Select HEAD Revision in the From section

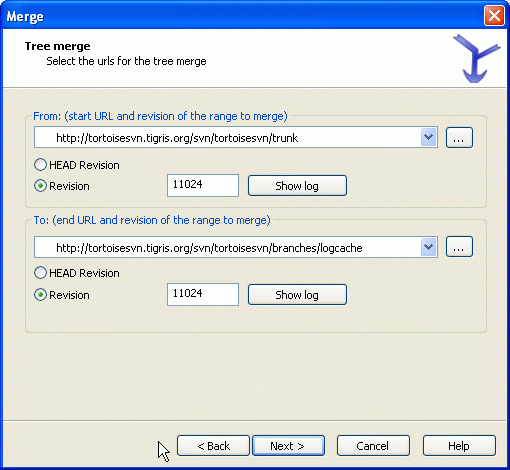77,165
